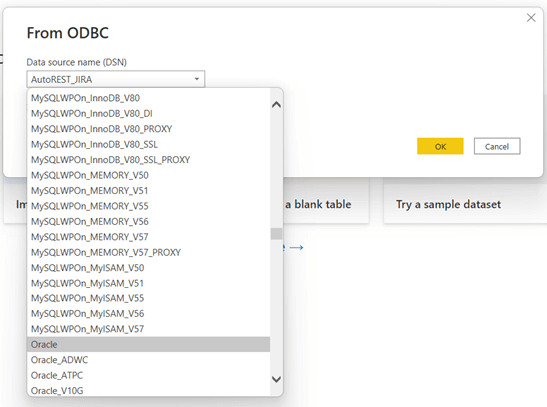Pick MySQLWPOn_MEMORY_V56
Image resolution: width=547 pixels, height=407 pixels.
148,221
